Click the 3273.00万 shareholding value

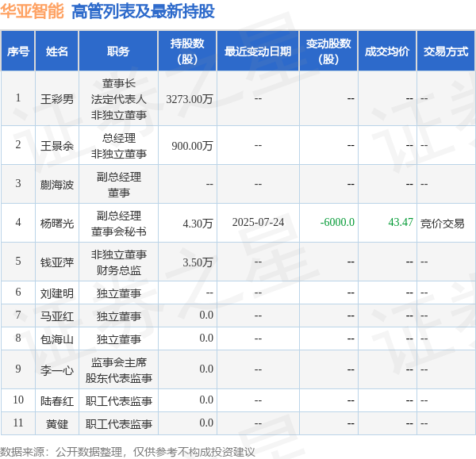tap(190, 99)
